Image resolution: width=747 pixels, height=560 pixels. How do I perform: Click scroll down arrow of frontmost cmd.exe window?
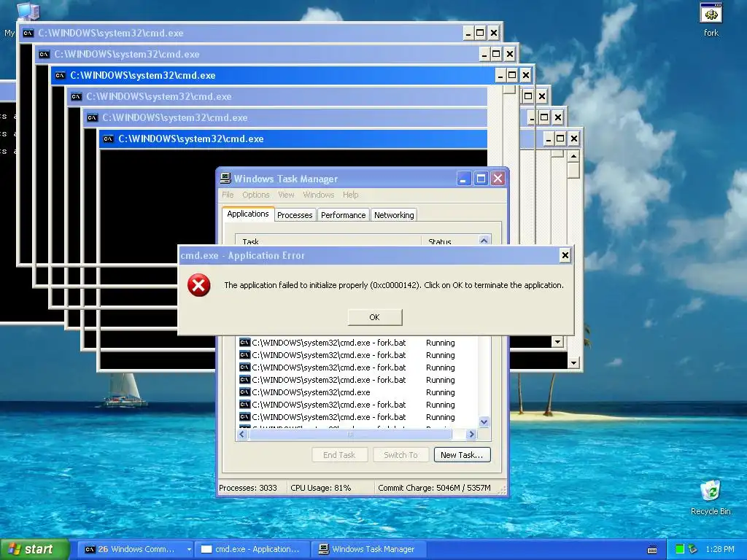[x=573, y=363]
